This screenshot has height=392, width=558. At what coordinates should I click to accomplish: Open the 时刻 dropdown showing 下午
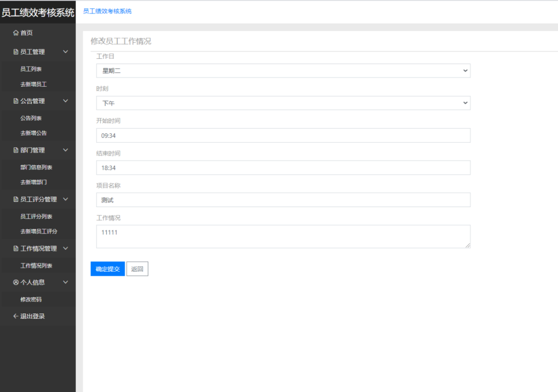(283, 103)
